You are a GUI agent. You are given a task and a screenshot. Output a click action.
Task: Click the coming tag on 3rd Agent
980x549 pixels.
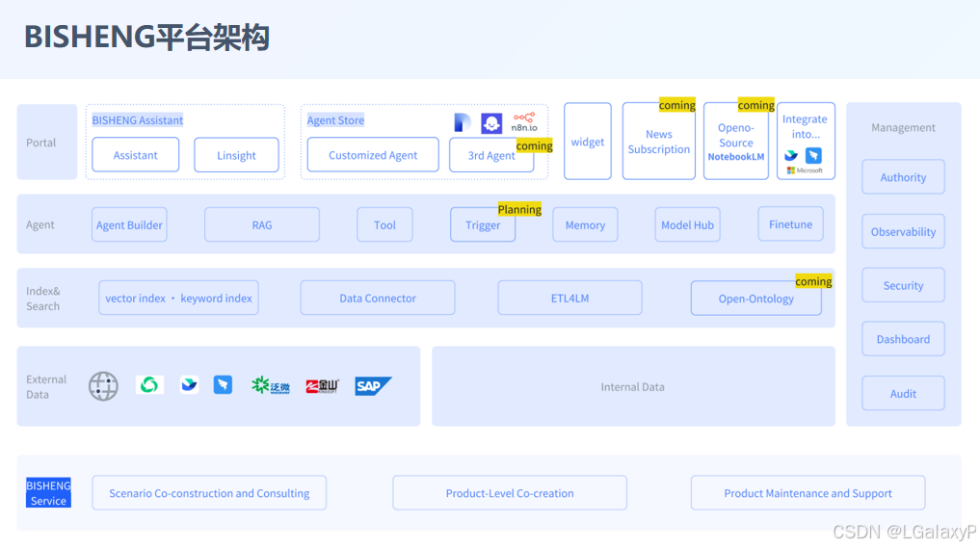[x=535, y=145]
